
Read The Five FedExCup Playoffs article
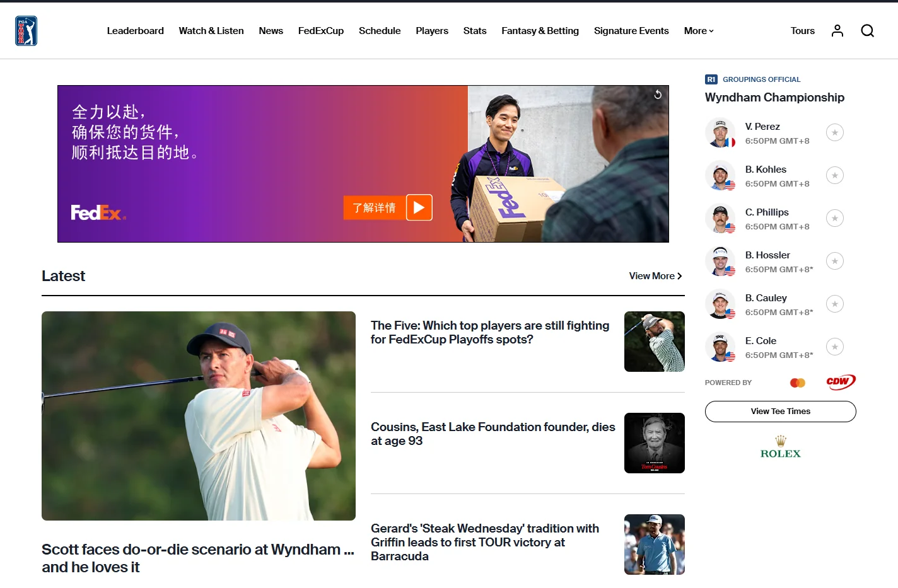490,332
